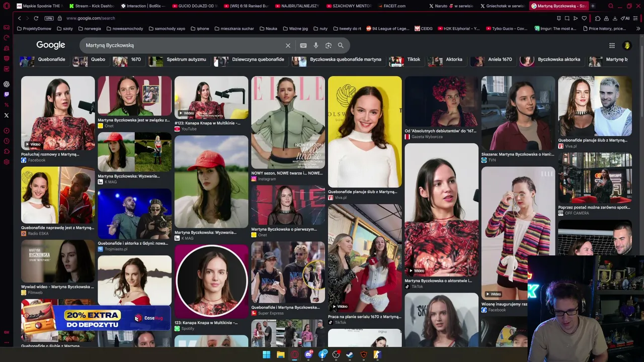Open the samochody xayo bookmarks folder

[x=167, y=29]
